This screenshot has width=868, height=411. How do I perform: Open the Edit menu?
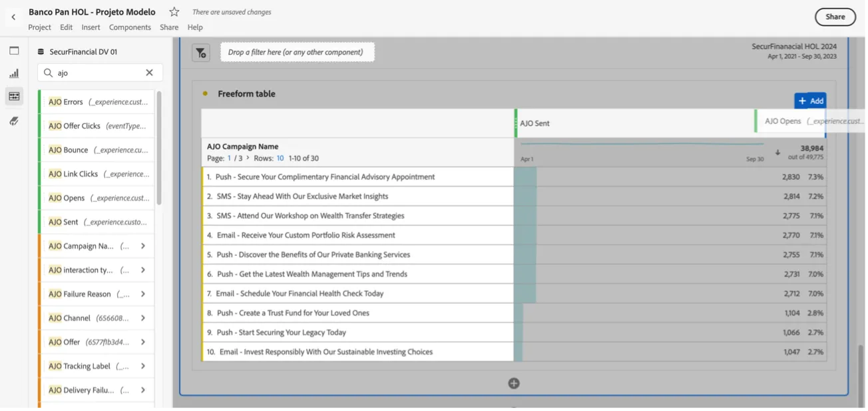pos(66,27)
